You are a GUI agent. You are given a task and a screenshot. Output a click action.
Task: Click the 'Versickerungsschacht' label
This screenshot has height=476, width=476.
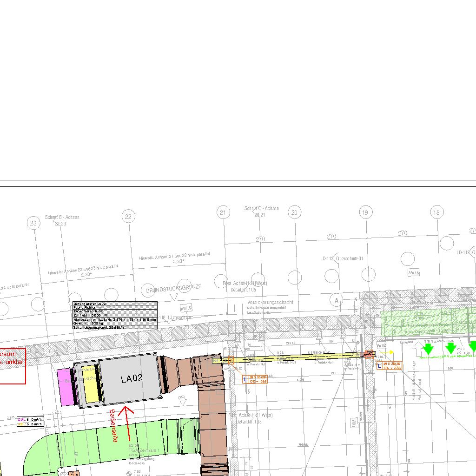click(270, 302)
